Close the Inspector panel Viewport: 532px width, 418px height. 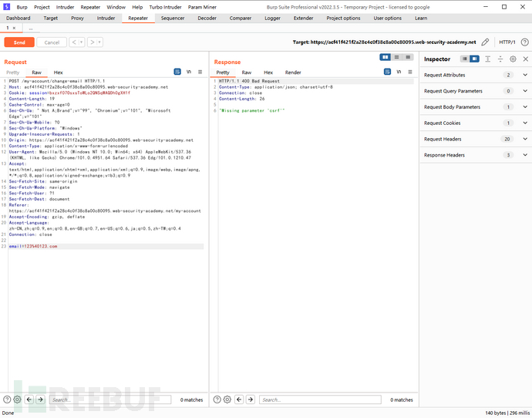click(x=524, y=59)
